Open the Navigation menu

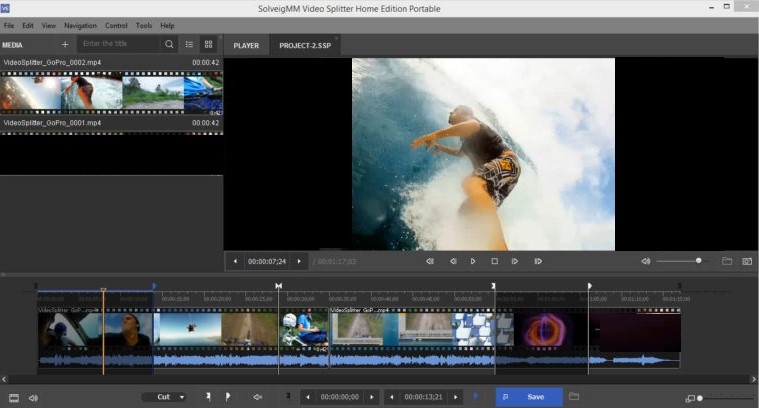point(80,26)
